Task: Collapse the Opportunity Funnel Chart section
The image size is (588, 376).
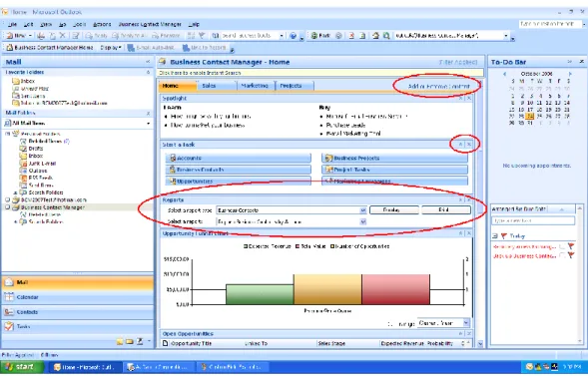Action: click(460, 233)
